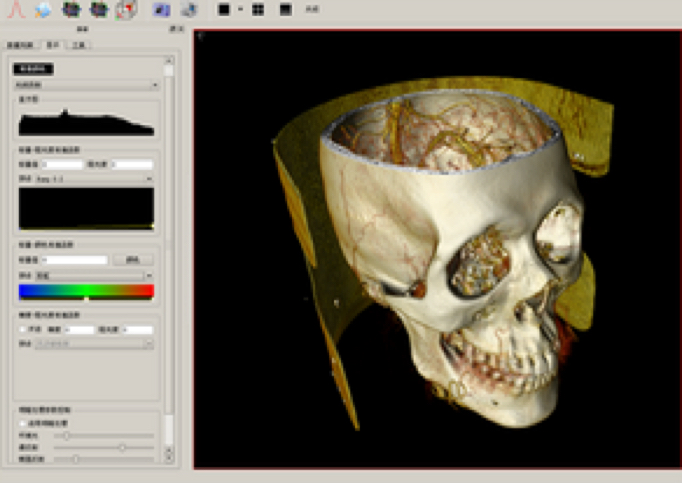Click the blue globe toolbar icon
This screenshot has width=682, height=483.
tap(43, 10)
